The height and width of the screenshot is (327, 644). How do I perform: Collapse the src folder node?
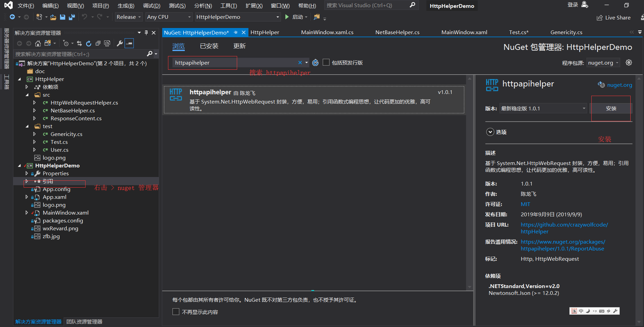(27, 95)
